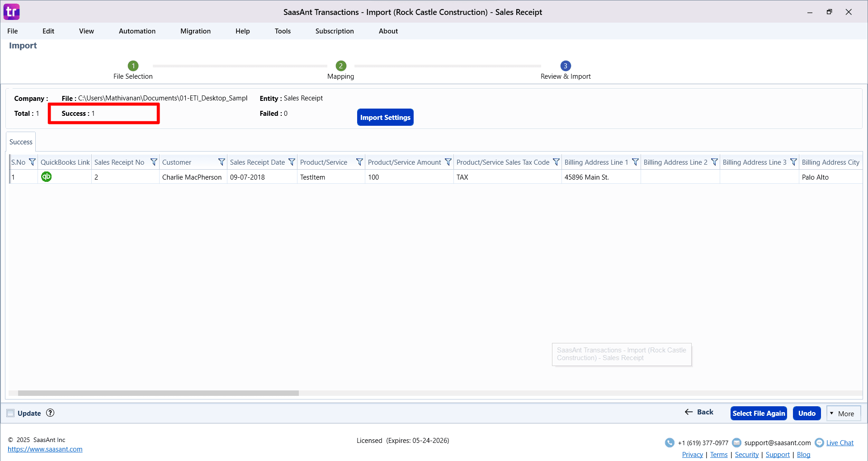Open filter for Billing Address Line 1
This screenshot has height=461, width=868.
[635, 162]
